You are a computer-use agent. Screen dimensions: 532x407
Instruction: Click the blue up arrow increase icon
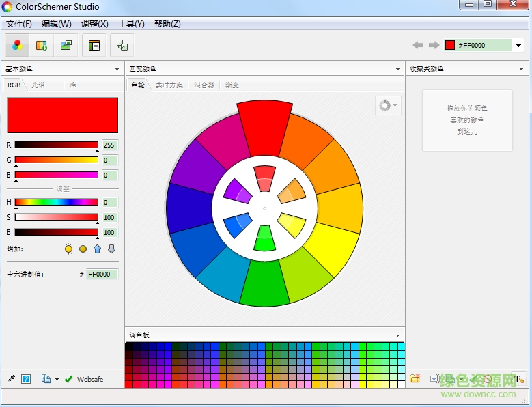pyautogui.click(x=97, y=249)
